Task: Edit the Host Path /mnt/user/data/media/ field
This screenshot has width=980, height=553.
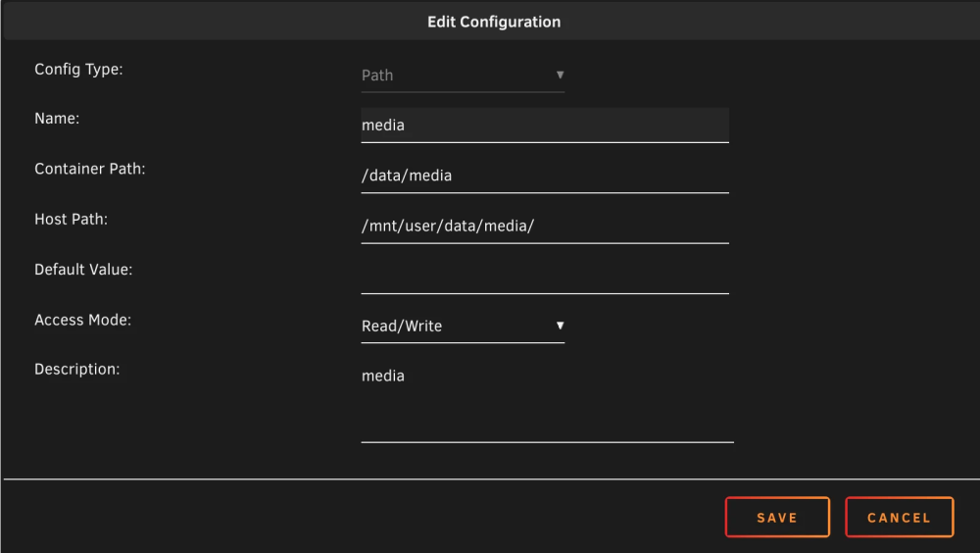Action: pyautogui.click(x=545, y=226)
